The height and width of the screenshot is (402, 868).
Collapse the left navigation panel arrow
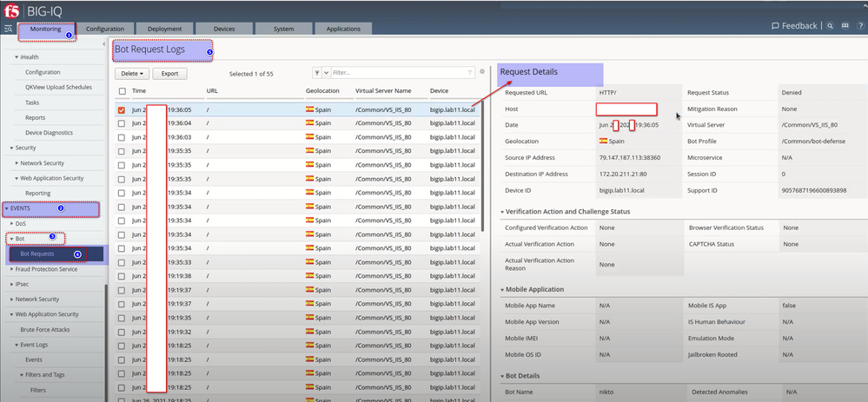pos(103,43)
